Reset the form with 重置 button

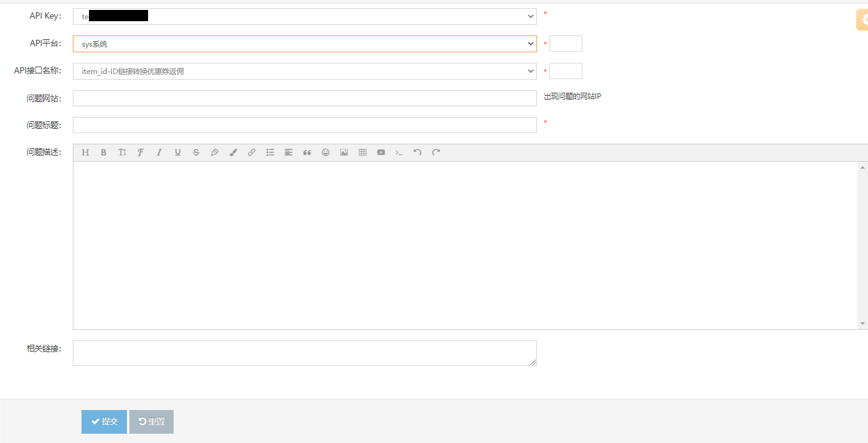(x=151, y=422)
